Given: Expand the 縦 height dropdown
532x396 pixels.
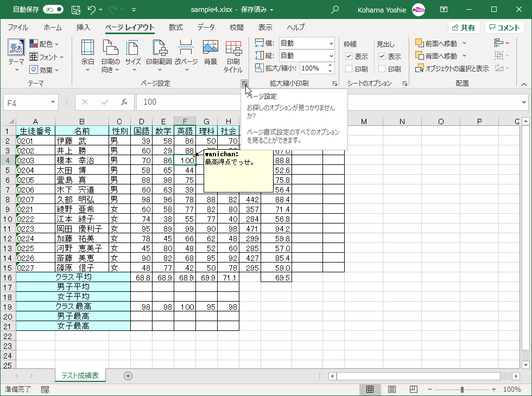Looking at the screenshot, I should (331, 56).
